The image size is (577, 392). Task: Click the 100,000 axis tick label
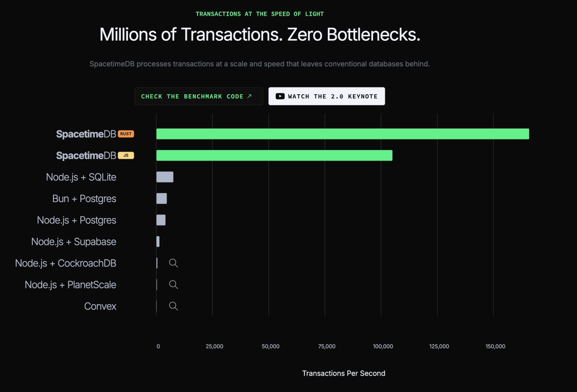(x=383, y=346)
